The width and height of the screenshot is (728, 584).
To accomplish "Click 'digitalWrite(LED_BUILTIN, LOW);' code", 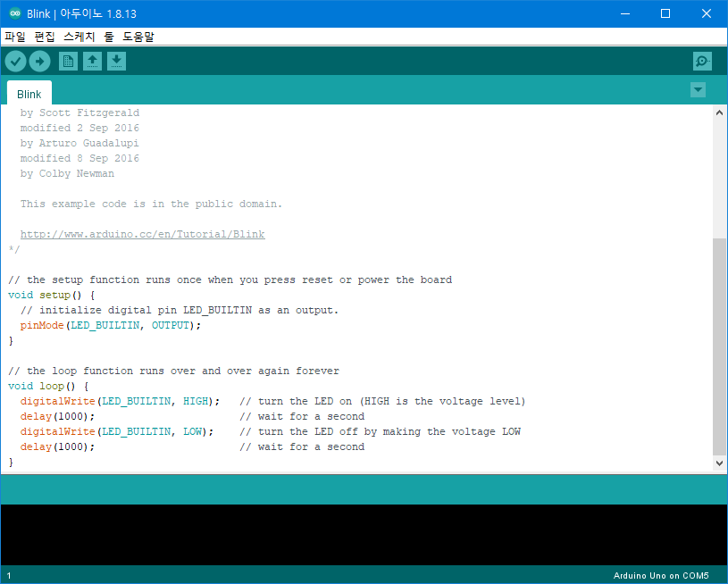I will (116, 431).
